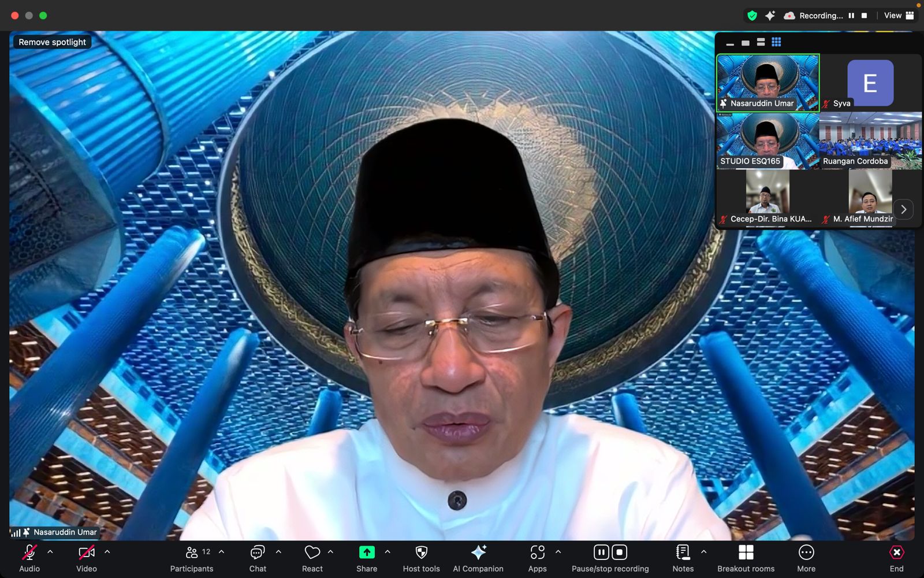Select the STUDIO ESQ165 thumbnail
This screenshot has height=578, width=924.
tap(768, 140)
